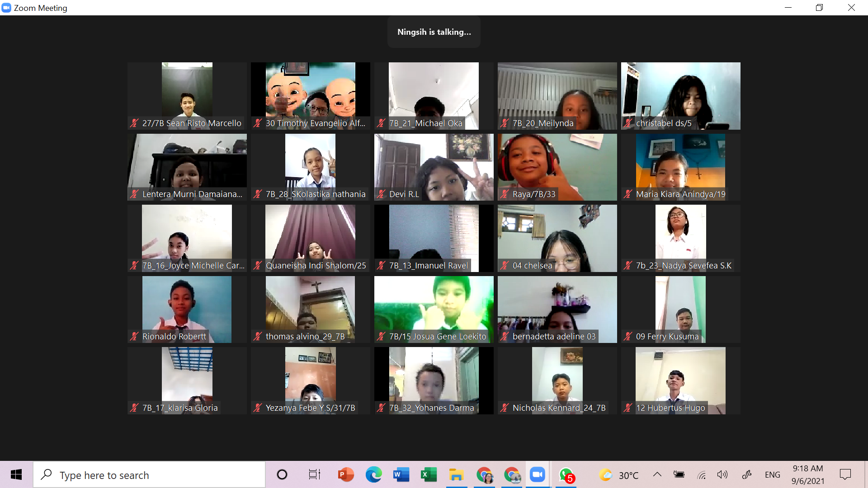Click the muted mic icon on Nicholas Kennard_24_7B
The width and height of the screenshot is (868, 488).
[x=505, y=408]
